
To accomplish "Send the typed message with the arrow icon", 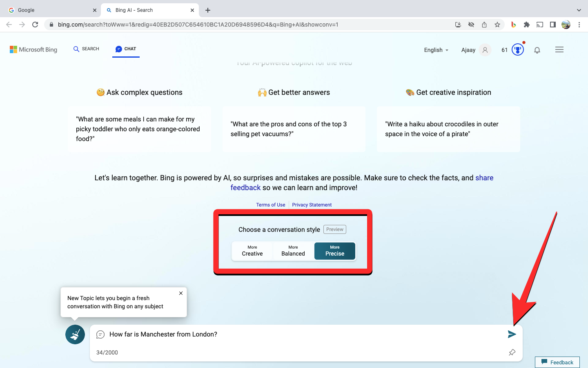I will (512, 334).
